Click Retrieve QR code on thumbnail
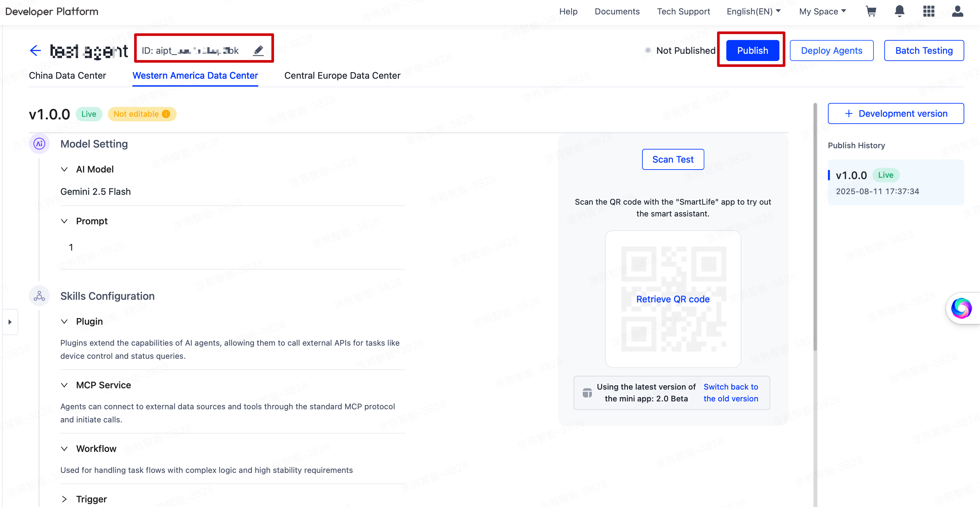The height and width of the screenshot is (507, 980). tap(673, 299)
